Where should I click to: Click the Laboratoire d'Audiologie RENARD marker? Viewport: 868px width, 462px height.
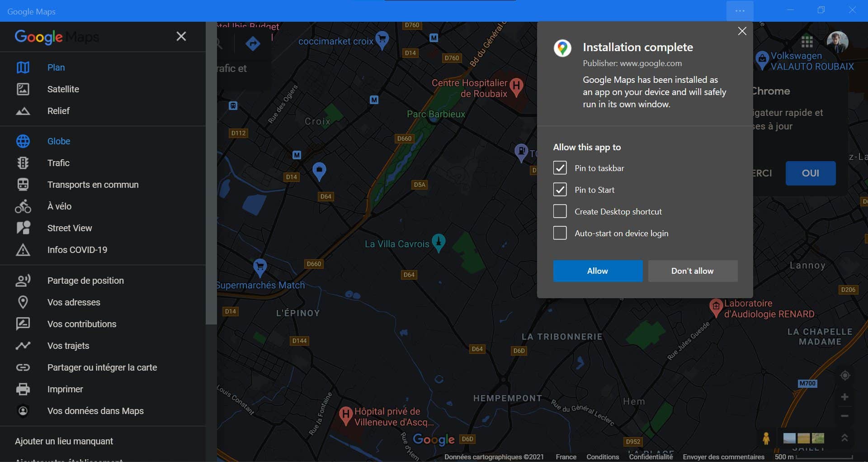tap(716, 308)
